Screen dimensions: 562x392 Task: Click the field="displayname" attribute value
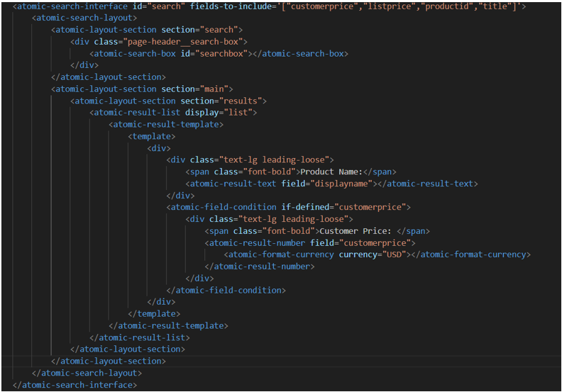tap(341, 184)
